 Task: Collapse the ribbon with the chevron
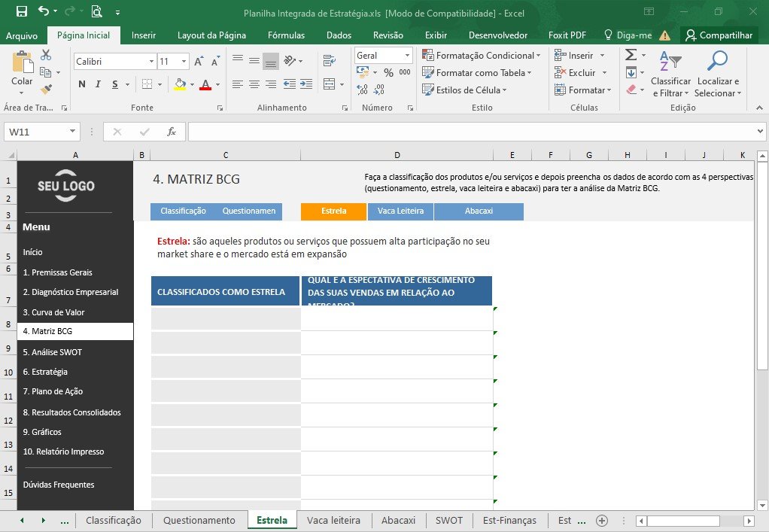[759, 108]
